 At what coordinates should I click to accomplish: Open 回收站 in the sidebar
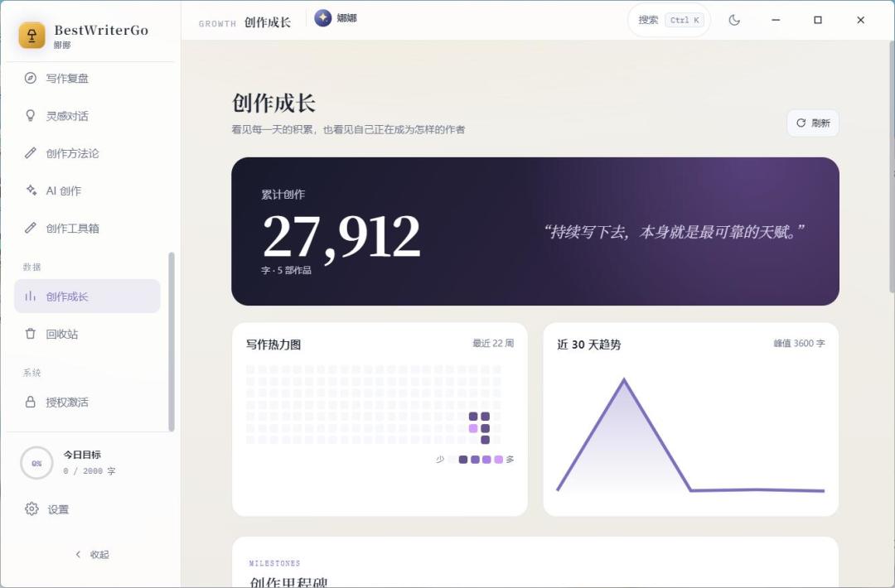(87, 334)
